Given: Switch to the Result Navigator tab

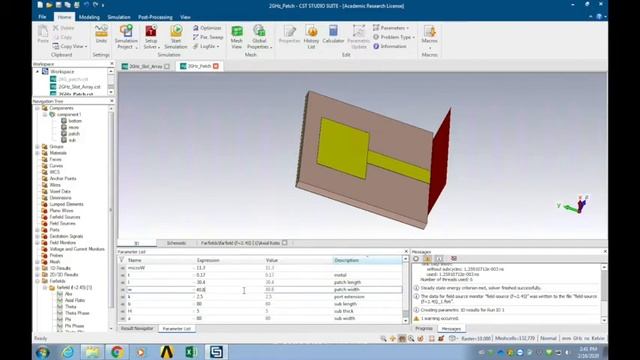Looking at the screenshot, I should coord(137,329).
